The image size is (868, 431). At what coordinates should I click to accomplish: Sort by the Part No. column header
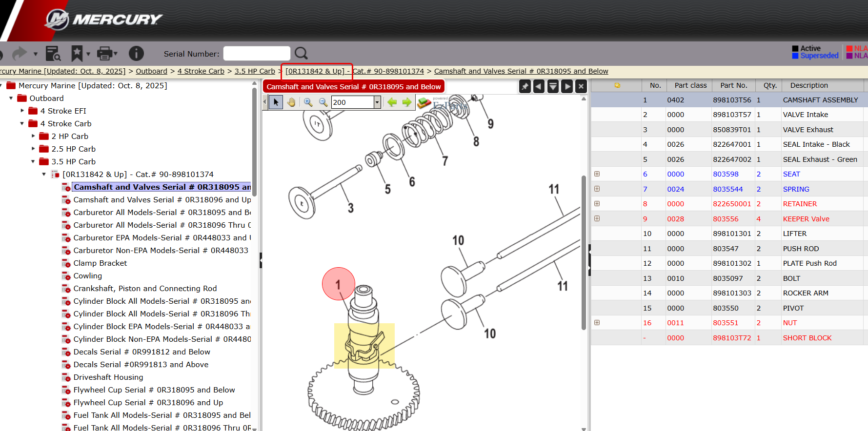click(x=733, y=85)
